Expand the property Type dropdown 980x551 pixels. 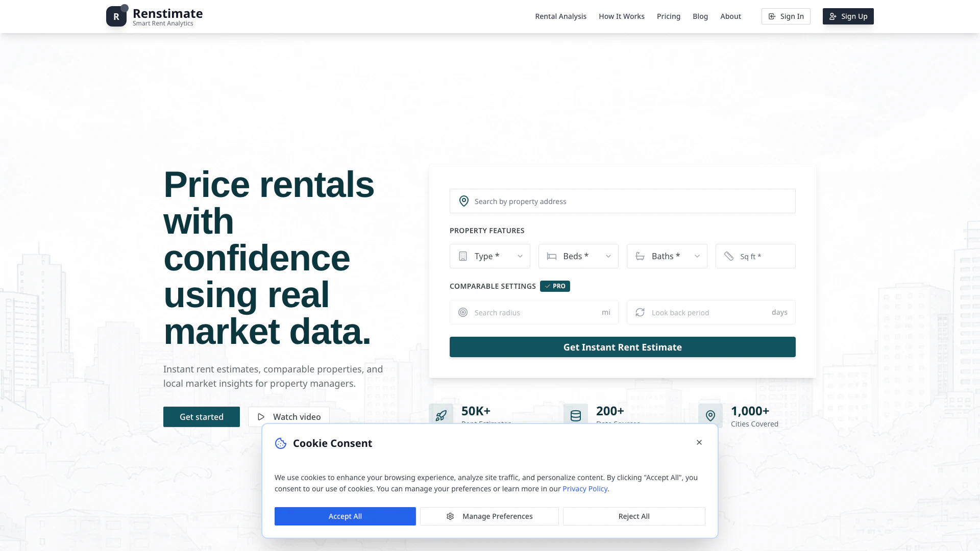[x=489, y=256]
